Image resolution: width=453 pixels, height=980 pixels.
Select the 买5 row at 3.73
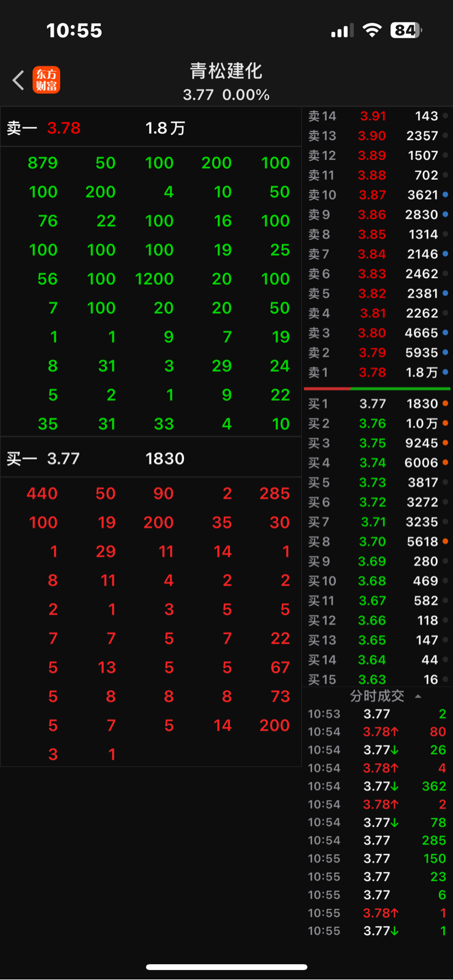[377, 483]
